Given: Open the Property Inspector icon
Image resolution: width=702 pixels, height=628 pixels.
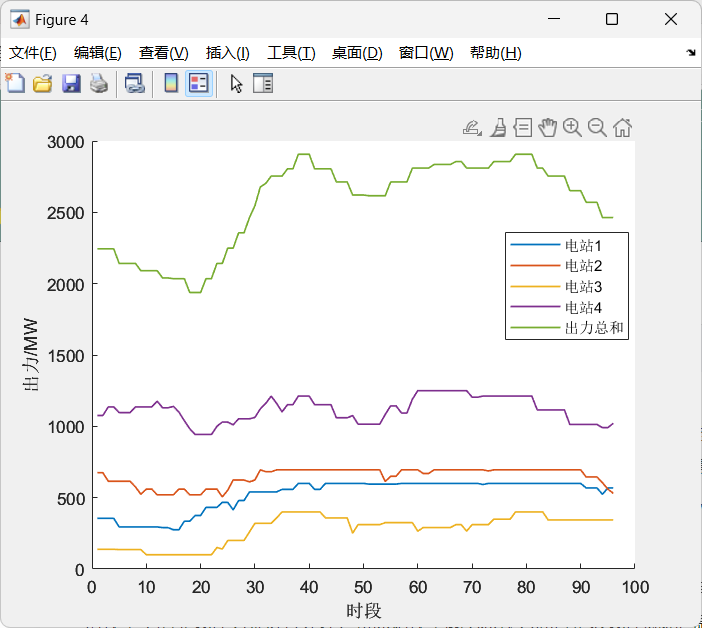Looking at the screenshot, I should [263, 84].
